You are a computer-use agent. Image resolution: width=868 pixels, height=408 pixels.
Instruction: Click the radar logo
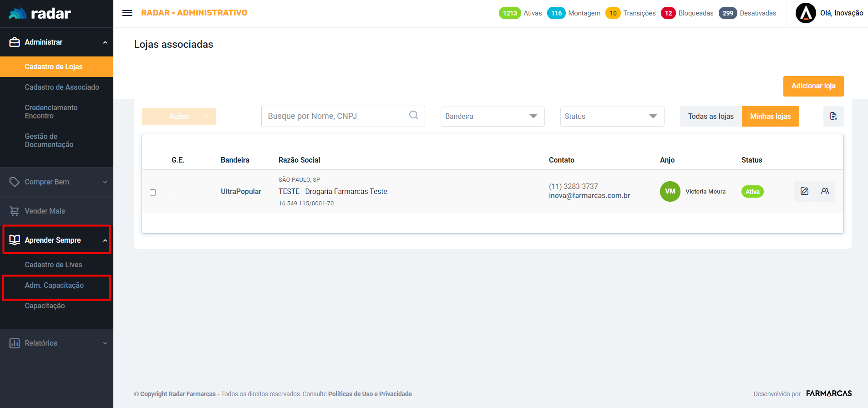[x=40, y=14]
